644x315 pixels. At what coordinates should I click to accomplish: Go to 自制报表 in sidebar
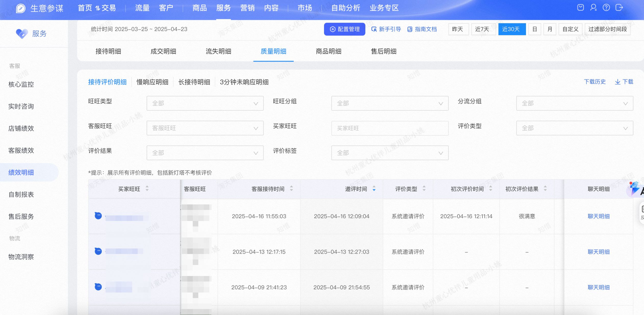(x=21, y=194)
